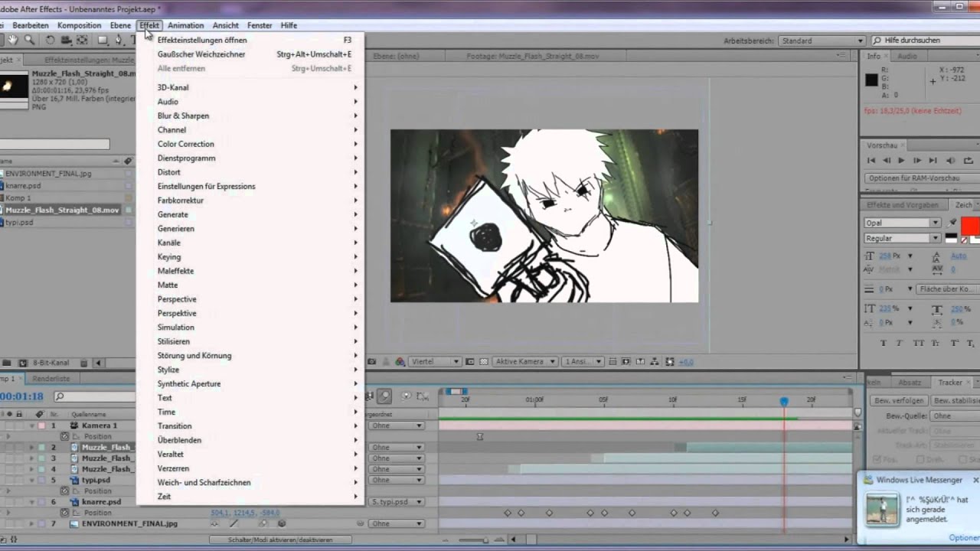This screenshot has height=551, width=980.
Task: Toggle the preview audio mute speaker icon
Action: (950, 161)
